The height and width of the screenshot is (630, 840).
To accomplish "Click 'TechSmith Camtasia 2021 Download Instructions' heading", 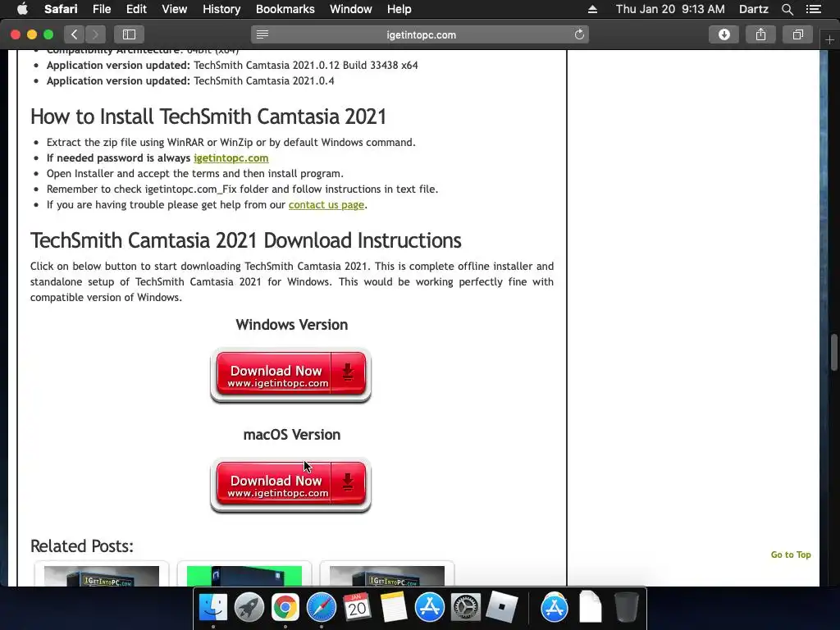I will pos(245,240).
